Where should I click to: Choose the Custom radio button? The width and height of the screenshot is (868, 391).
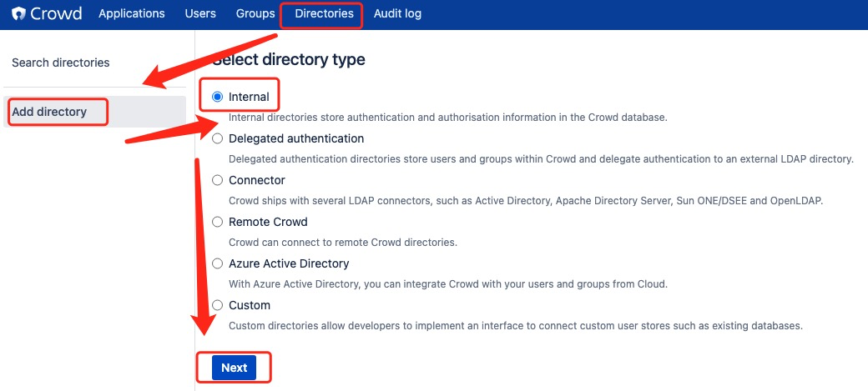(x=218, y=305)
